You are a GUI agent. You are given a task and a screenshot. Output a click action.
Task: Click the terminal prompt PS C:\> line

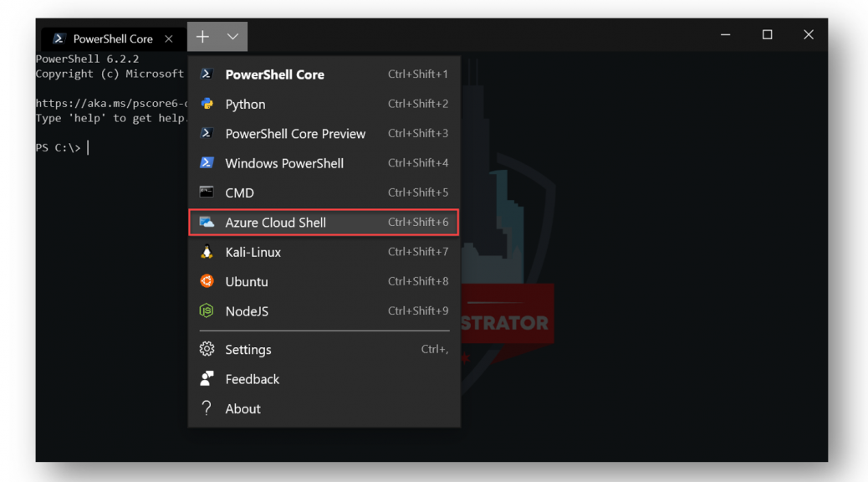(x=62, y=148)
